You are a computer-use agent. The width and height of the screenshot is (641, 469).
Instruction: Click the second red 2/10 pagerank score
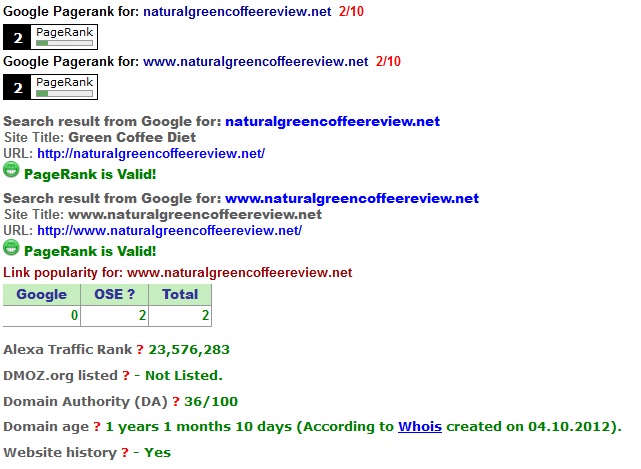pyautogui.click(x=388, y=61)
